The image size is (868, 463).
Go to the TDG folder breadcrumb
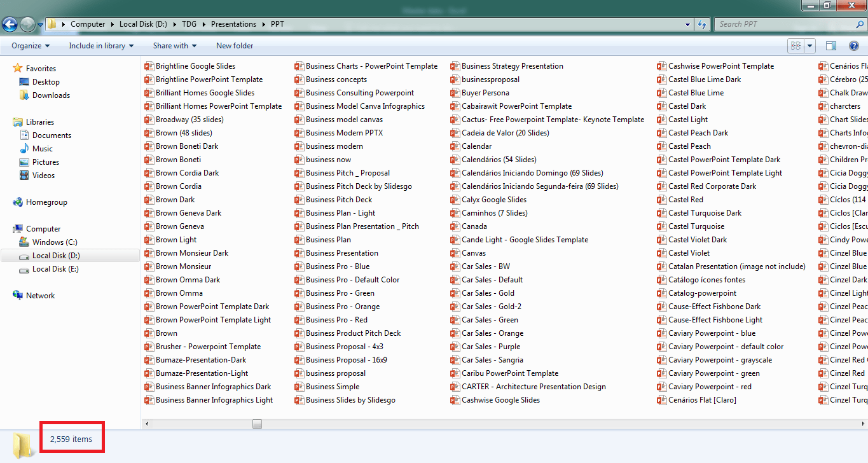(x=189, y=24)
